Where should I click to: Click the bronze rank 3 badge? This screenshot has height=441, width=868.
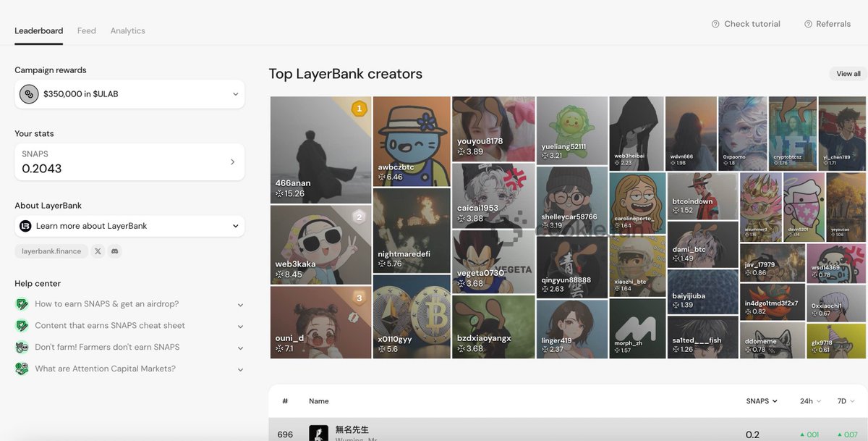[359, 298]
